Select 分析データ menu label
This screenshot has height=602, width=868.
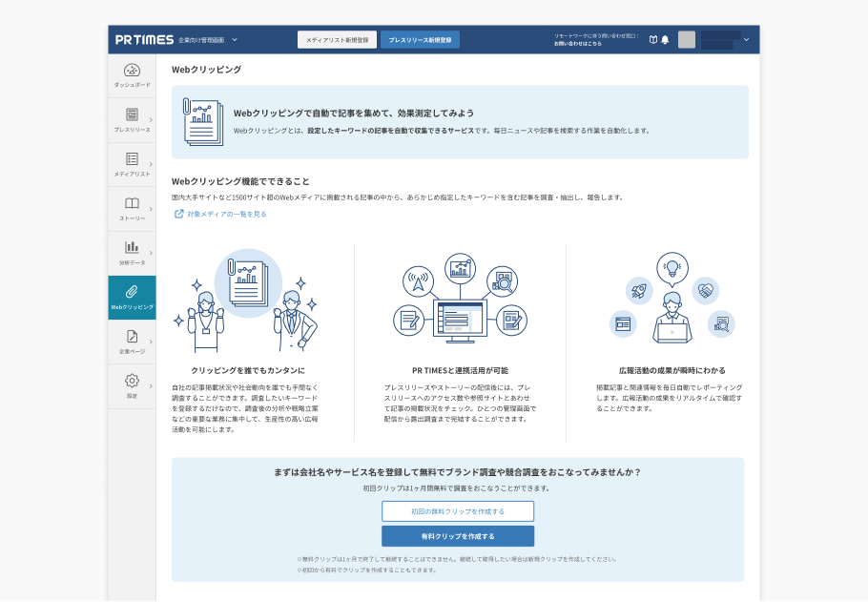click(x=132, y=262)
